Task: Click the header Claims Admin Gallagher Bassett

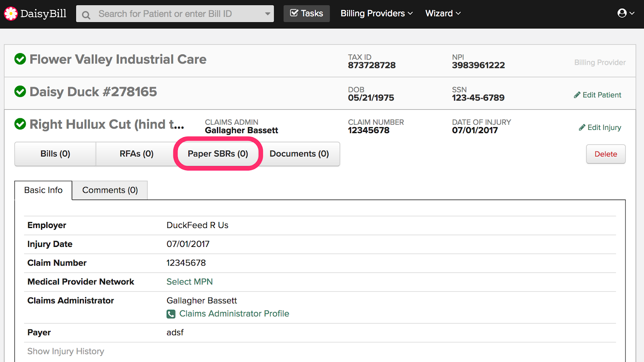Action: [x=242, y=130]
